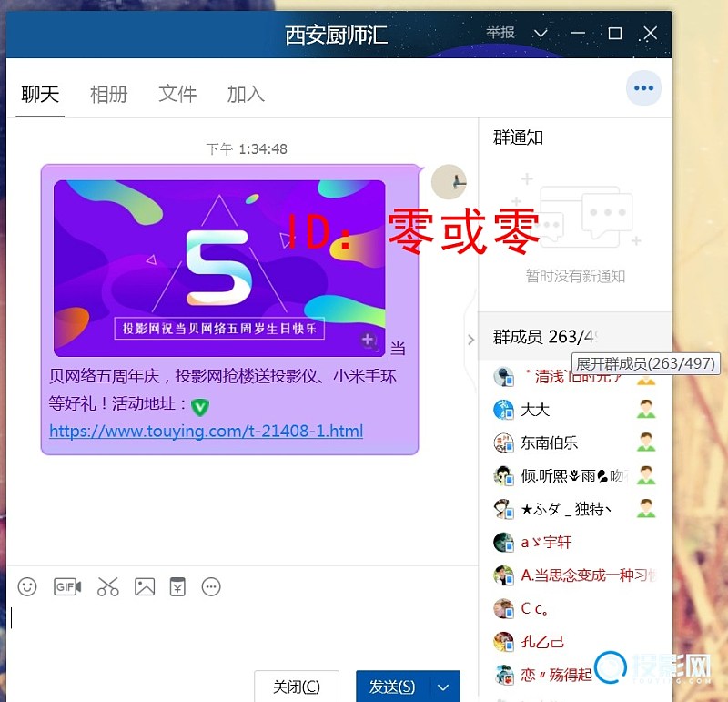This screenshot has width=728, height=702.
Task: Open the red envelope yen icon
Action: (x=177, y=586)
